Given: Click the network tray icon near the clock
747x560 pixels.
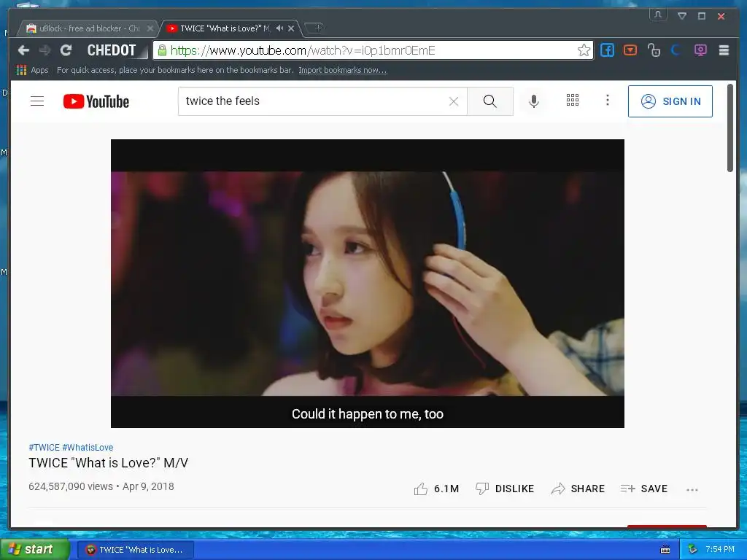Looking at the screenshot, I should tap(692, 550).
